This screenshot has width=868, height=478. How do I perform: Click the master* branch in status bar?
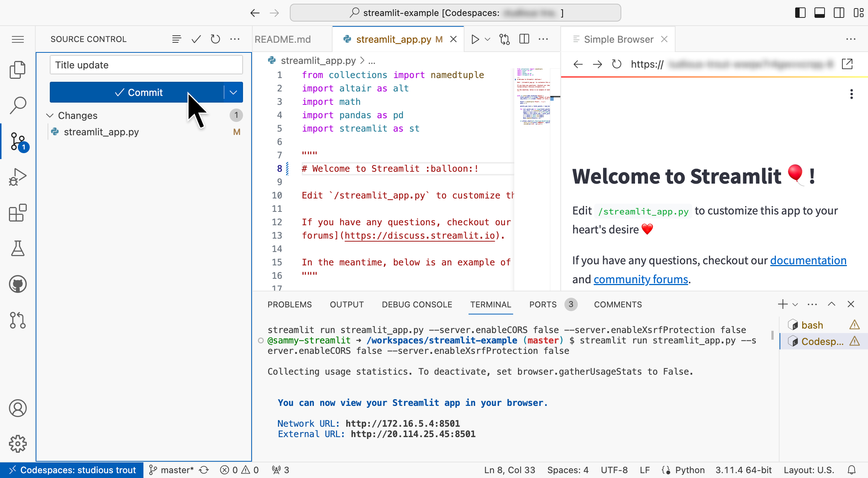(x=171, y=470)
